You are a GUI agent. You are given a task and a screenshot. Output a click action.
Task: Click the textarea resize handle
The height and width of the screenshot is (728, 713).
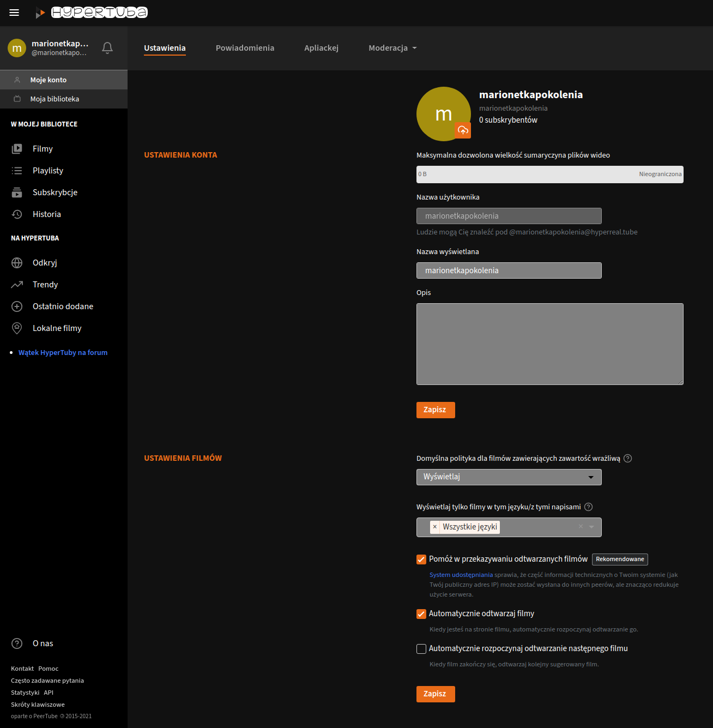point(680,382)
